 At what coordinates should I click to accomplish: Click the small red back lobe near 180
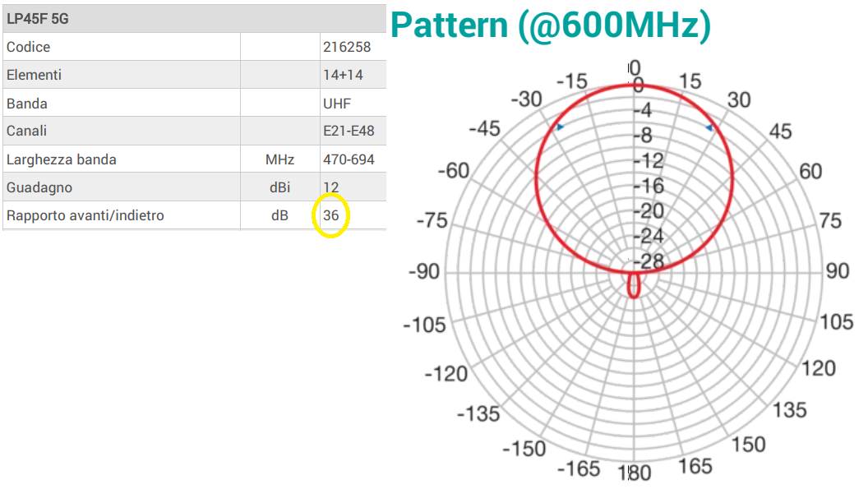click(x=634, y=287)
